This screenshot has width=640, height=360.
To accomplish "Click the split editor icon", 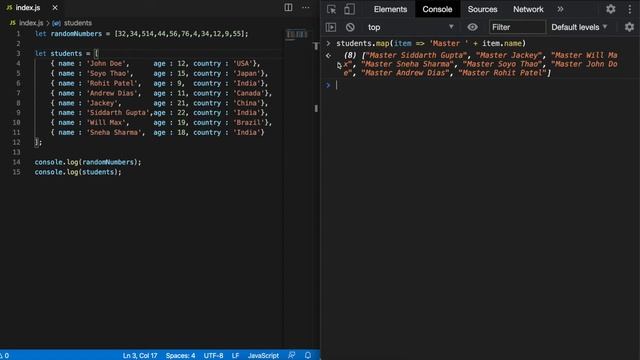I will pos(288,7).
